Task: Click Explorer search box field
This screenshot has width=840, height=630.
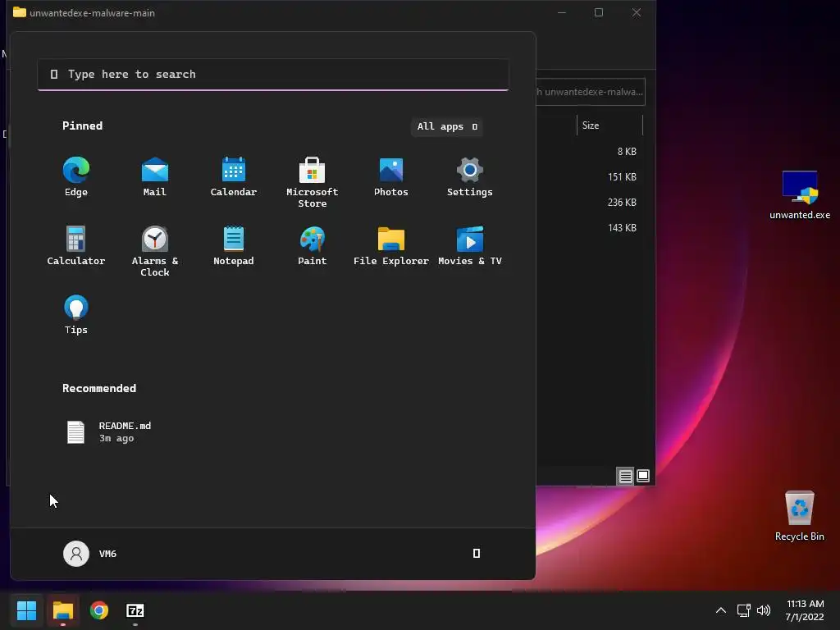Action: pos(591,92)
